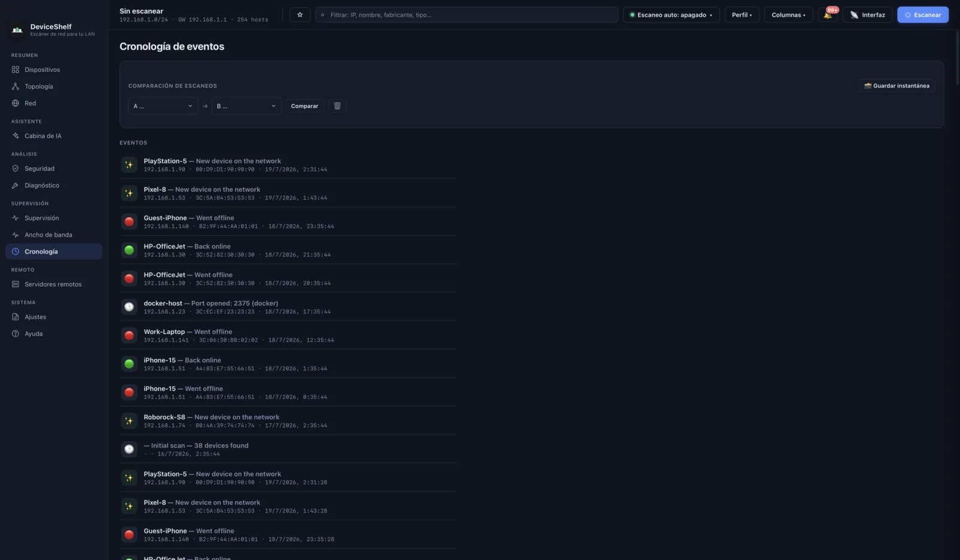Click the Ayuda question mark icon
Image resolution: width=960 pixels, height=560 pixels.
tap(16, 333)
